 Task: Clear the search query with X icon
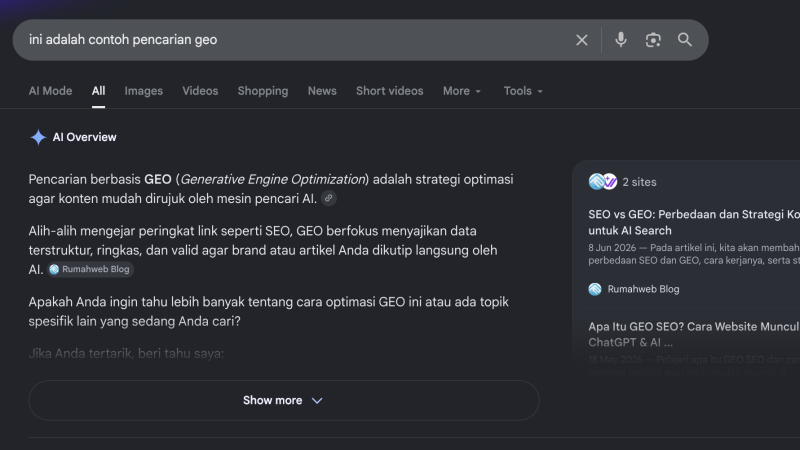point(582,40)
